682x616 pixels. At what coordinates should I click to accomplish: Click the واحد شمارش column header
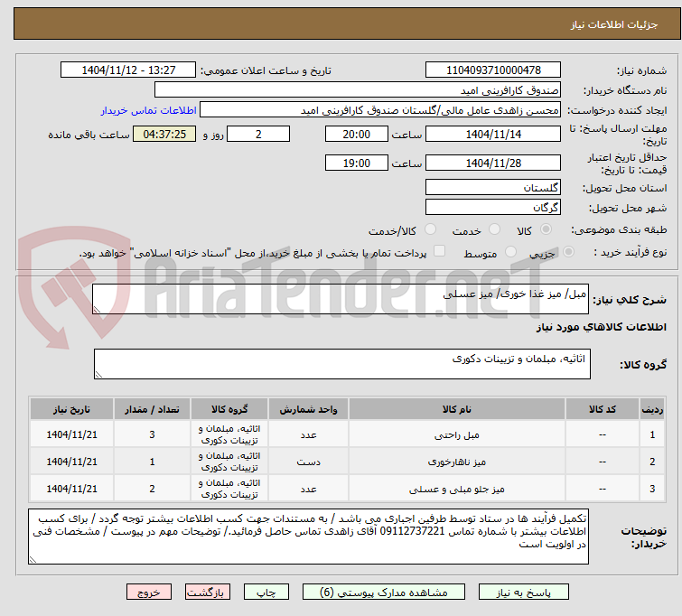308,409
